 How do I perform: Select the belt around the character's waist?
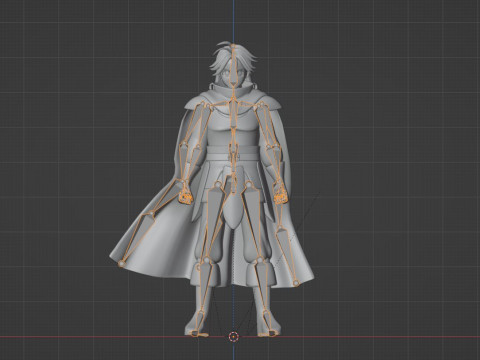233,154
